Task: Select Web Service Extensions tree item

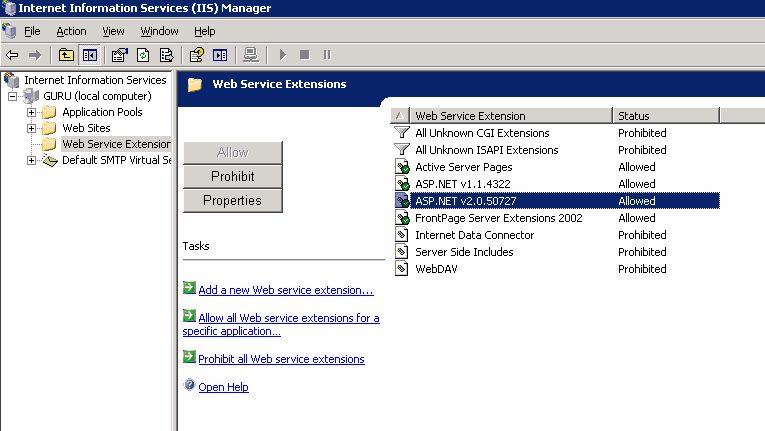Action: point(116,144)
